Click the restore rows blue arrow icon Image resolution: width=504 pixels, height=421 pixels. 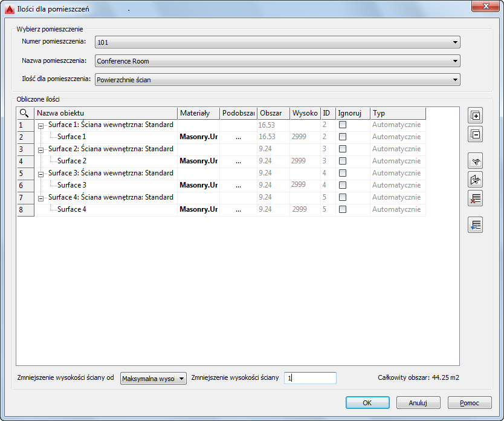pyautogui.click(x=475, y=225)
